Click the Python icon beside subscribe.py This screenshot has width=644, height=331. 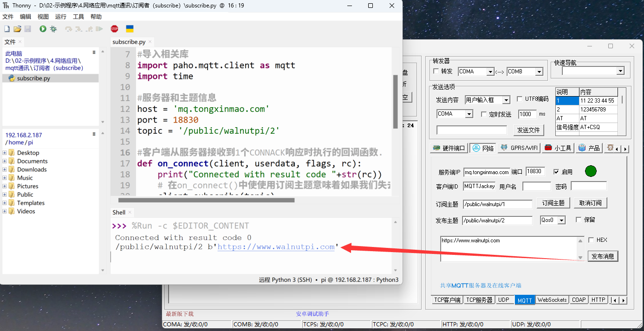(x=12, y=78)
